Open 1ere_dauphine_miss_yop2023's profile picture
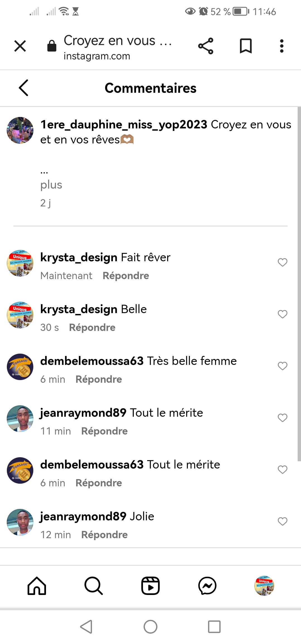Viewport: 301px width, 644px height. pyautogui.click(x=20, y=130)
